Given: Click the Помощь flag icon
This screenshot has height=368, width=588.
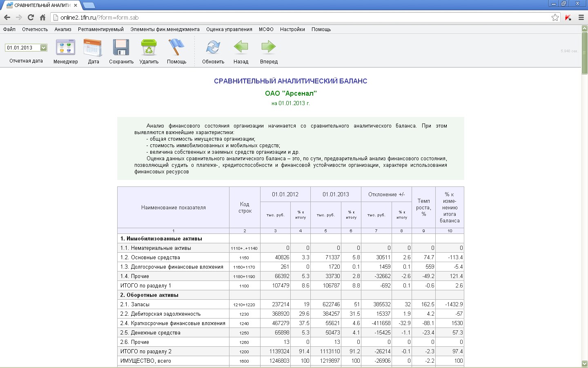Looking at the screenshot, I should point(176,47).
